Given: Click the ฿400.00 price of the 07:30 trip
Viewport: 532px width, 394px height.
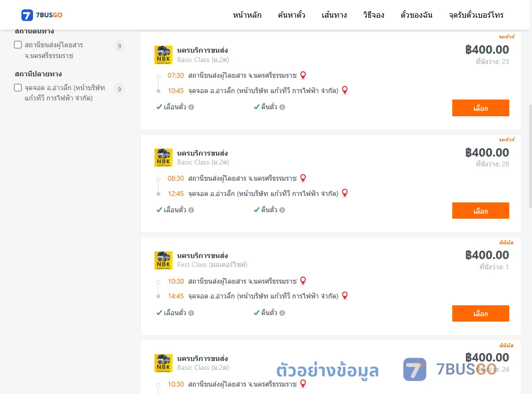Looking at the screenshot, I should coord(487,50).
